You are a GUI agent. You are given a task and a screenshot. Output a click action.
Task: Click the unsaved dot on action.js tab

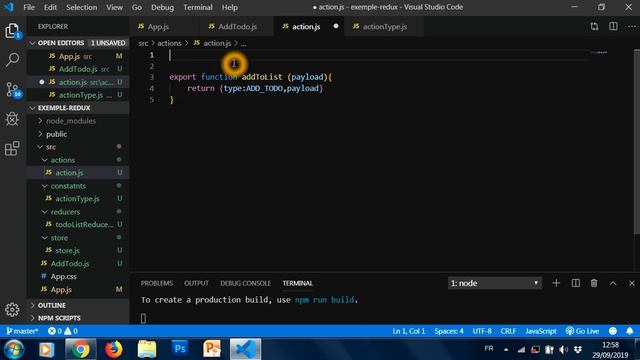tap(336, 26)
